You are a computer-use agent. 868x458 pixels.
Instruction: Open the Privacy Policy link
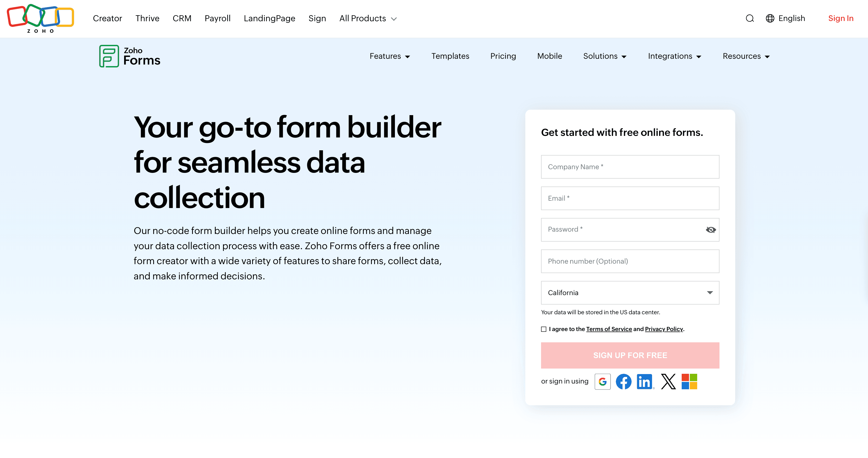664,329
